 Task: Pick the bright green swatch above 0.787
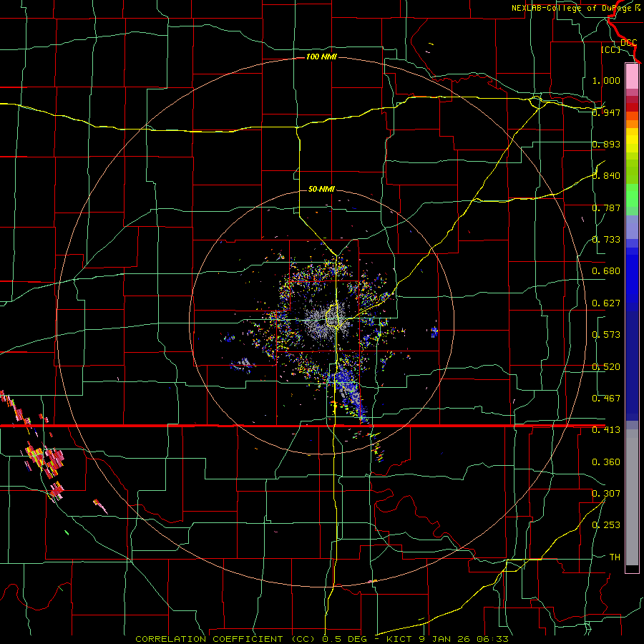pyautogui.click(x=632, y=195)
